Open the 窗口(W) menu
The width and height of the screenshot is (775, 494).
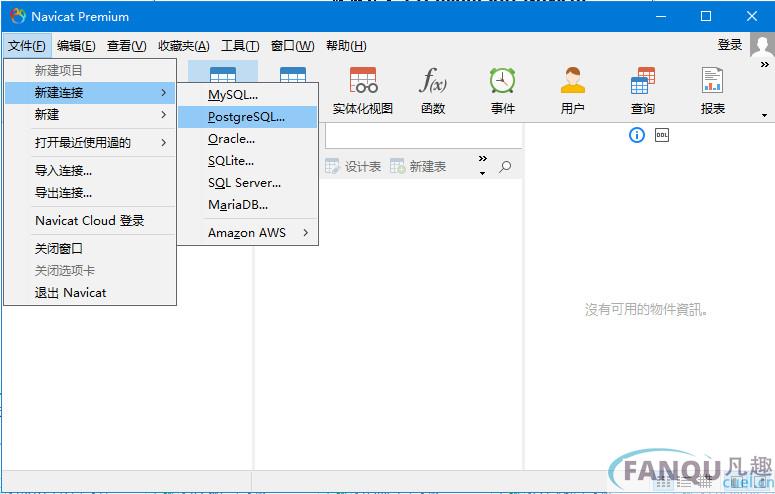click(293, 46)
